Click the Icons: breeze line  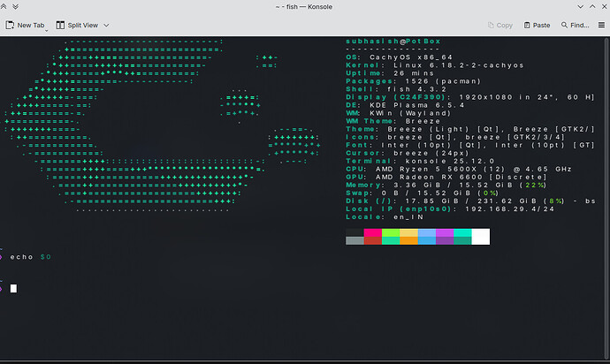coord(455,137)
